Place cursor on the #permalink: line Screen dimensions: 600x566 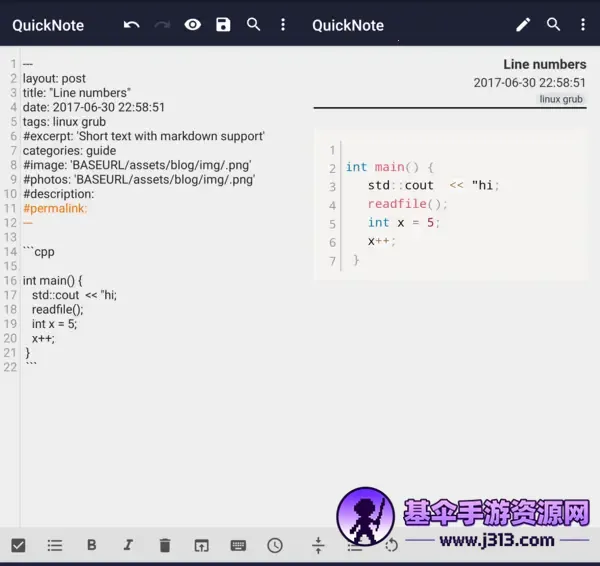click(55, 209)
